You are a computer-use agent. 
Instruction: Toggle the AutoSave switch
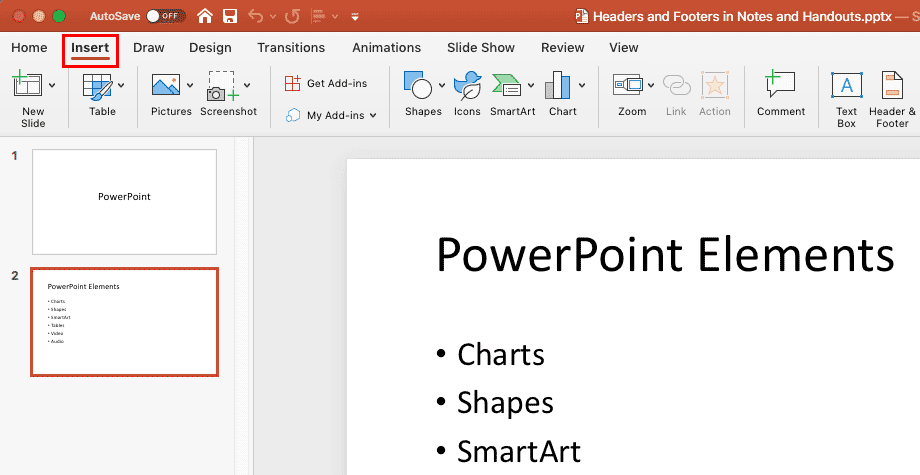pos(166,16)
